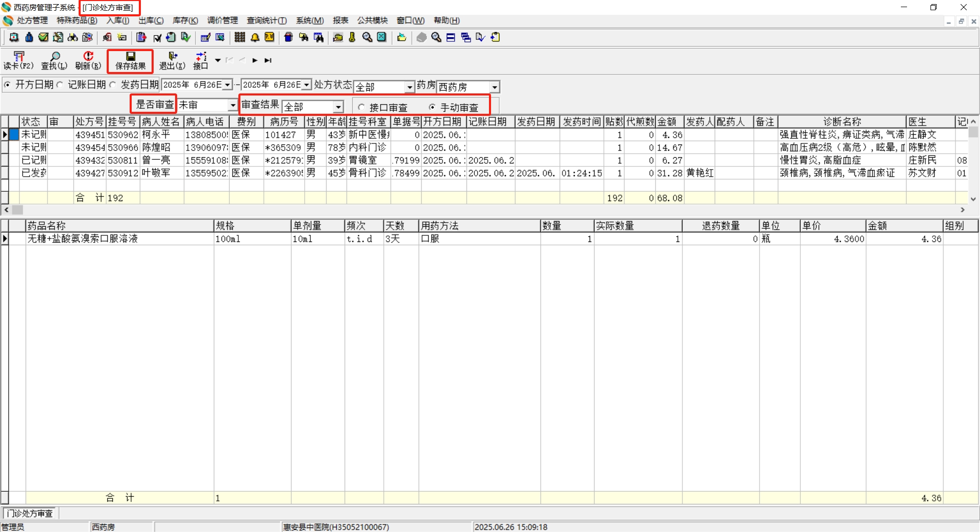
Task: Open the 查询统计(T) menu
Action: tap(266, 20)
